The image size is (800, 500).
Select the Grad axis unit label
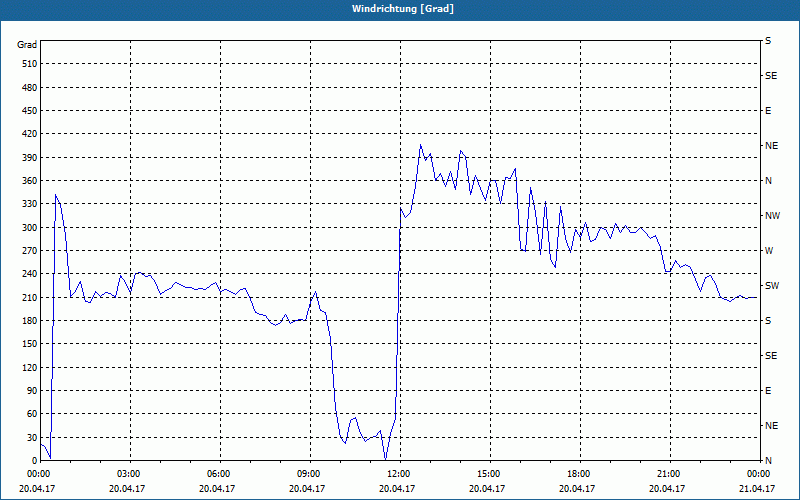point(27,45)
